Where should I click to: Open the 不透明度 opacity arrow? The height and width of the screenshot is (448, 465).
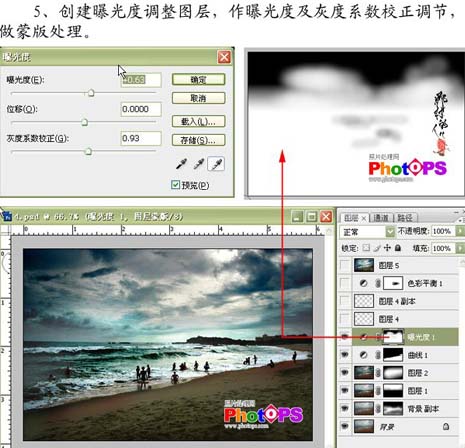(461, 231)
